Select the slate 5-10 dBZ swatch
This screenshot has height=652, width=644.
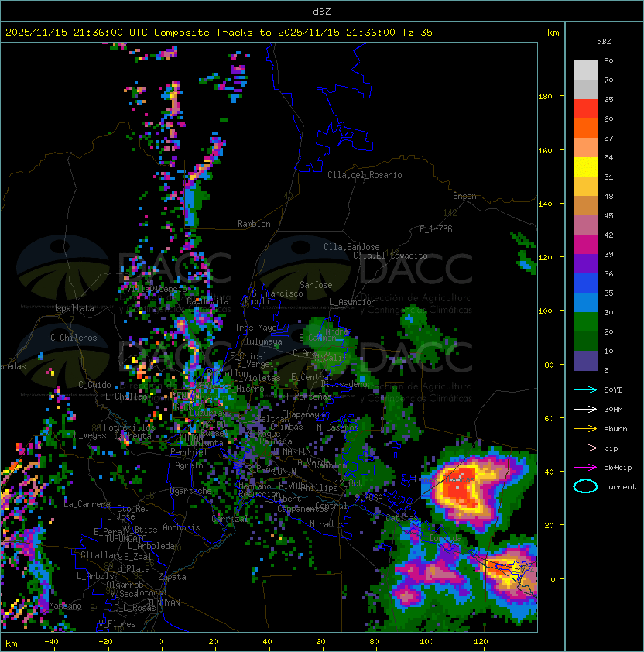585,361
